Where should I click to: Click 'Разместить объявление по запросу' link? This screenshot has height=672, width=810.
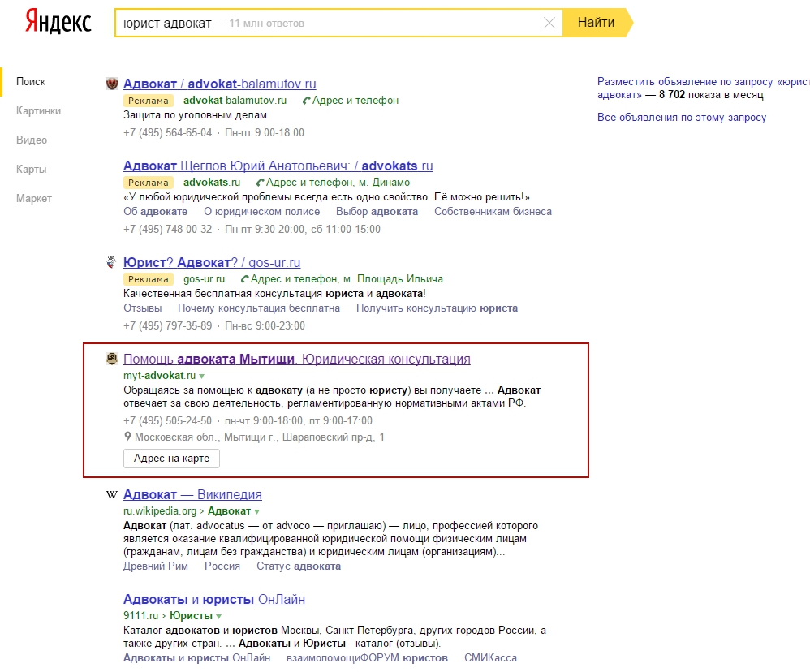tap(703, 88)
